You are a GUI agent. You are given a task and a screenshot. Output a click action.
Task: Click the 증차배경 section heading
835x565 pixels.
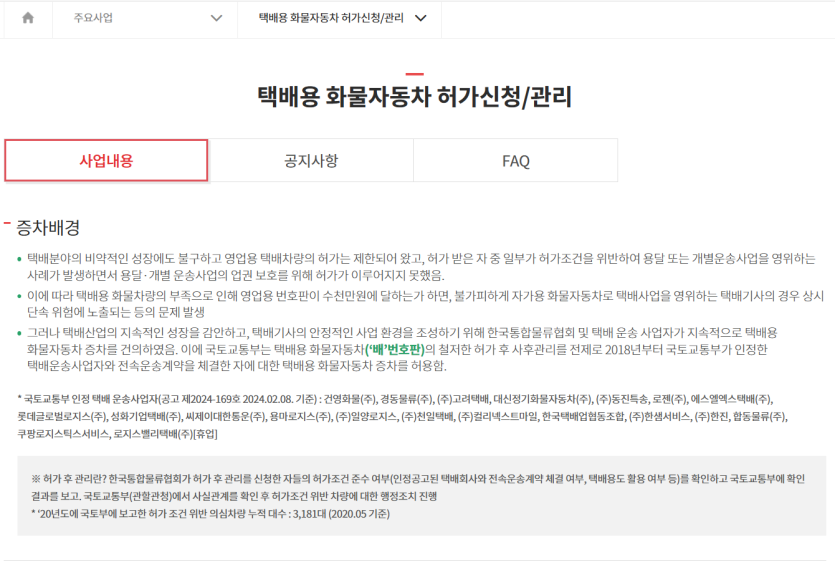click(x=48, y=227)
